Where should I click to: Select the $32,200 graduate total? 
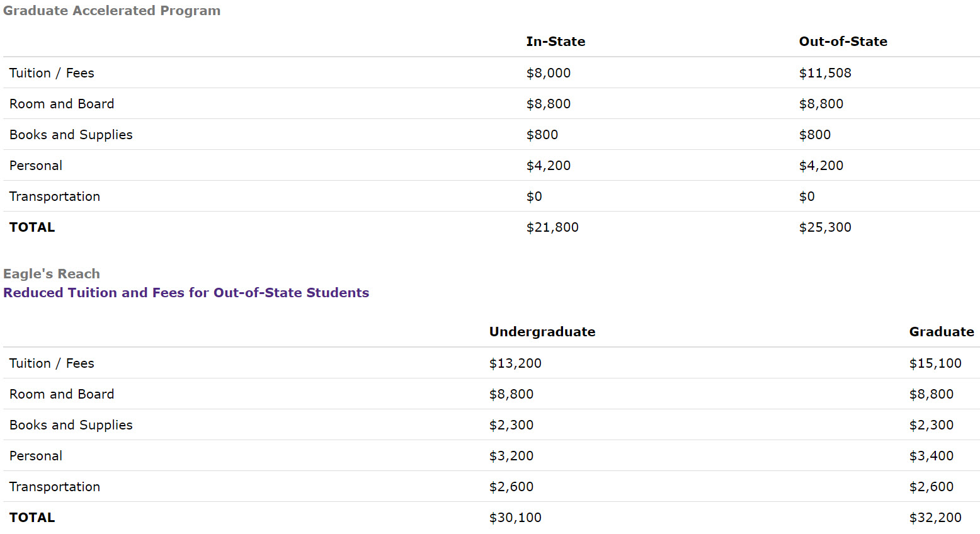pos(935,518)
